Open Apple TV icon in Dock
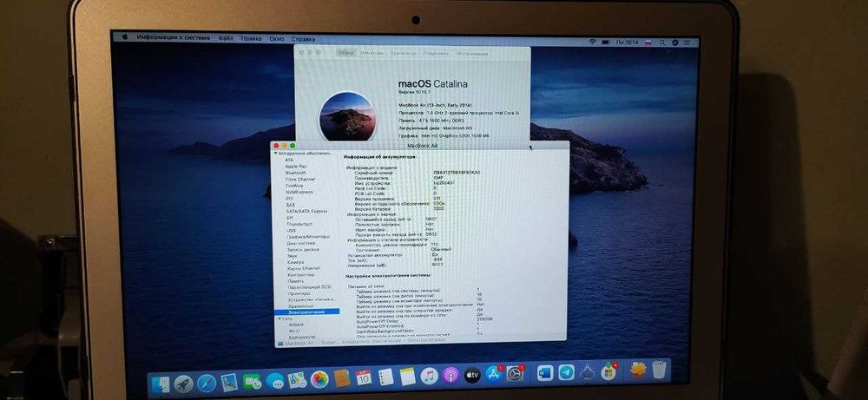868x400 pixels. pos(472,375)
